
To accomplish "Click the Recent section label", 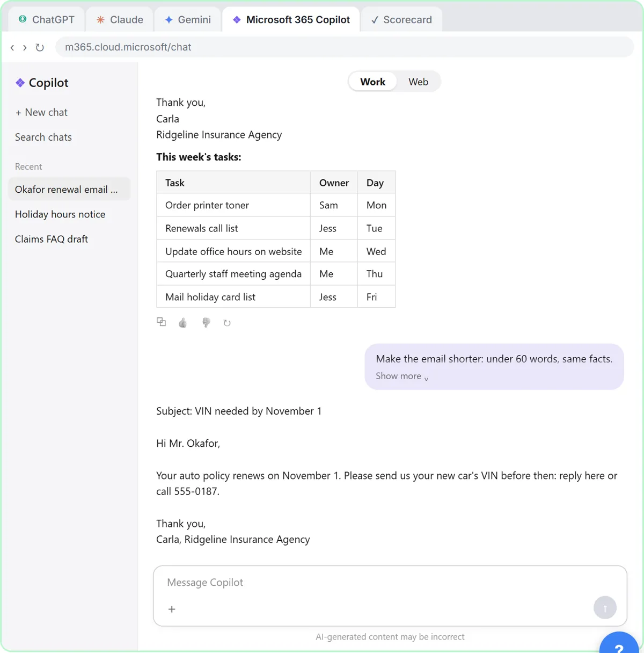I will tap(28, 166).
